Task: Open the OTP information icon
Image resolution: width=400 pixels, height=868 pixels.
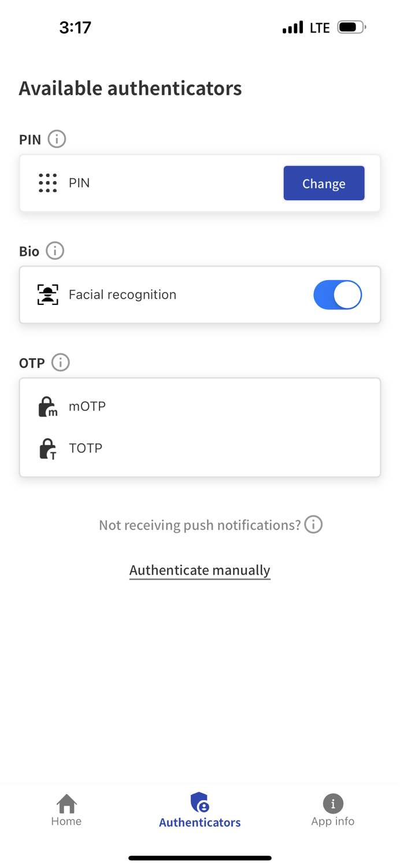Action: pyautogui.click(x=61, y=363)
